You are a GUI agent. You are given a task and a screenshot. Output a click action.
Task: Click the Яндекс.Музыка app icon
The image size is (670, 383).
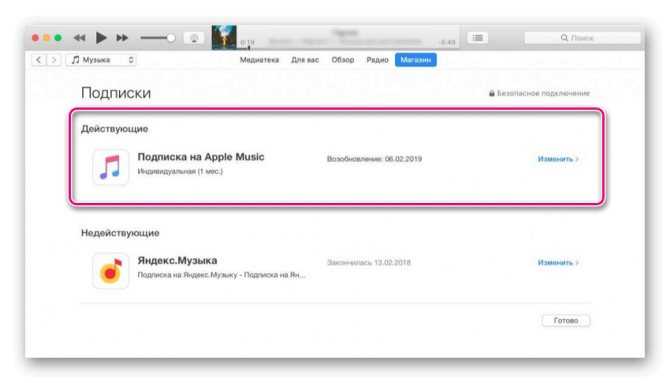[x=110, y=271]
